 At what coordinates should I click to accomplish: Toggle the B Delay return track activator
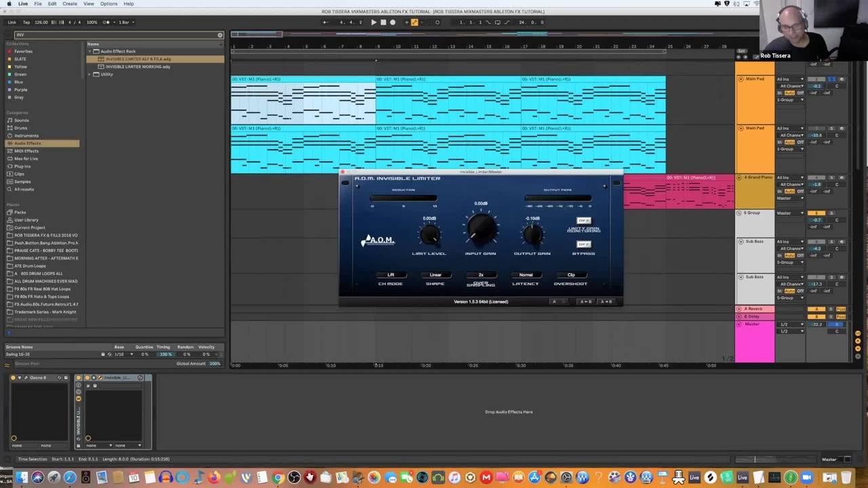point(816,317)
